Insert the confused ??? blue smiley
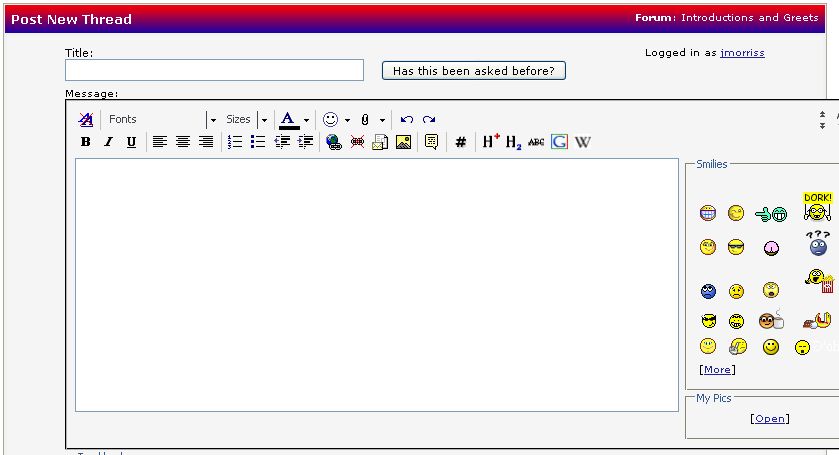The image size is (839, 455). (818, 242)
